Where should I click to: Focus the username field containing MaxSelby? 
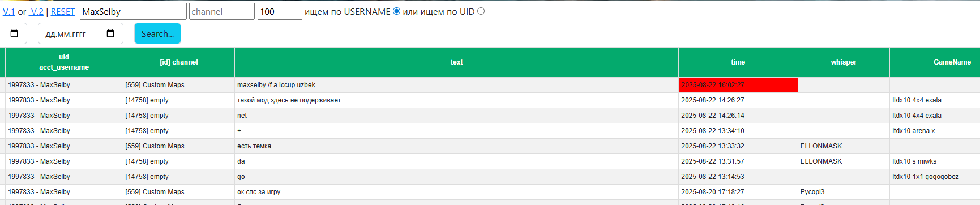(x=133, y=11)
